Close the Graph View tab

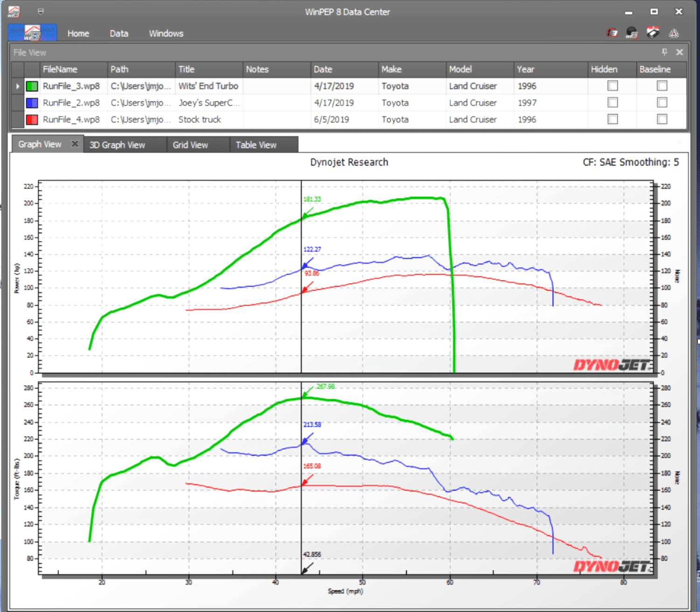[x=75, y=144]
